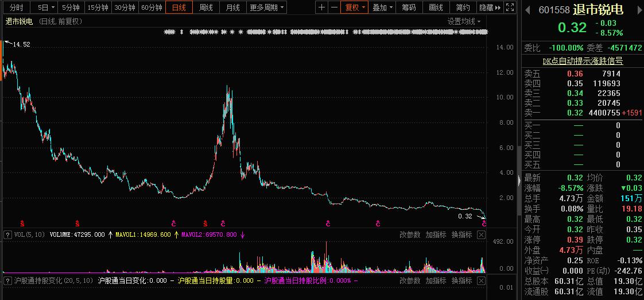Click MAVOL1:14969.600 value
Viewport: 644px width, 300px height.
[142, 234]
